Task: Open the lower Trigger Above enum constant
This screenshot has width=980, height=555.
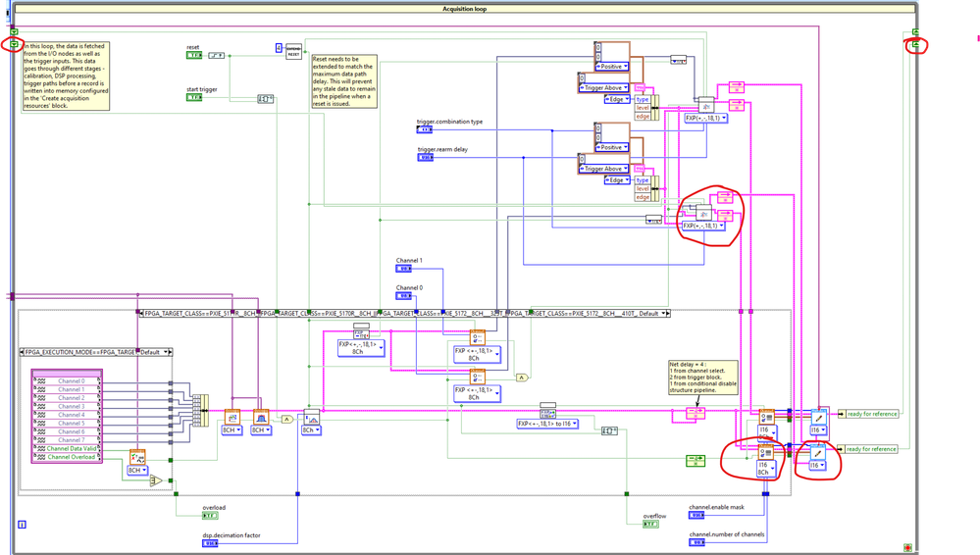Action: [603, 169]
